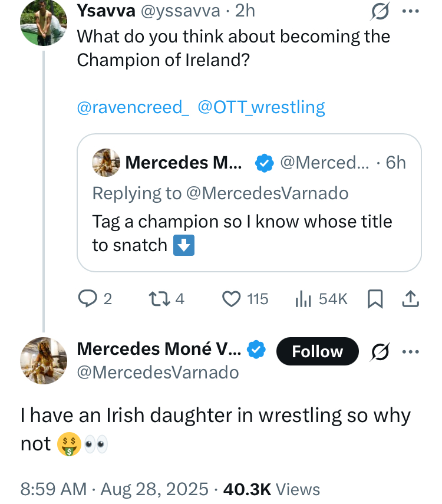Follow Mercedes Moné Varnado

[x=317, y=351]
